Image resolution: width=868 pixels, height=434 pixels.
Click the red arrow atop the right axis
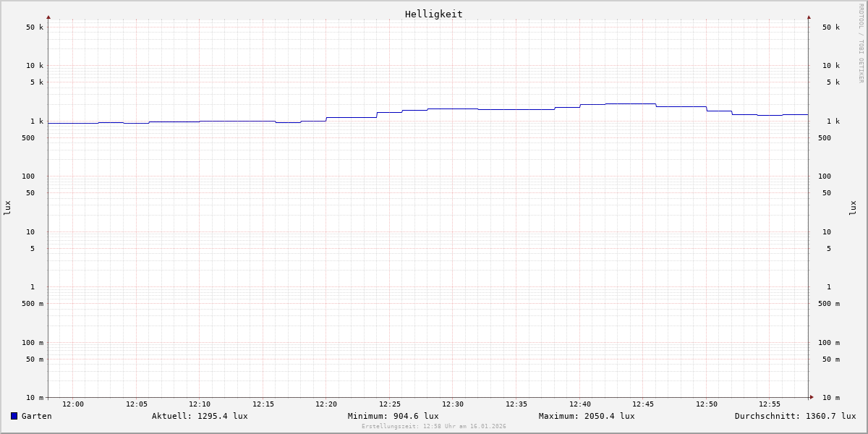click(809, 17)
